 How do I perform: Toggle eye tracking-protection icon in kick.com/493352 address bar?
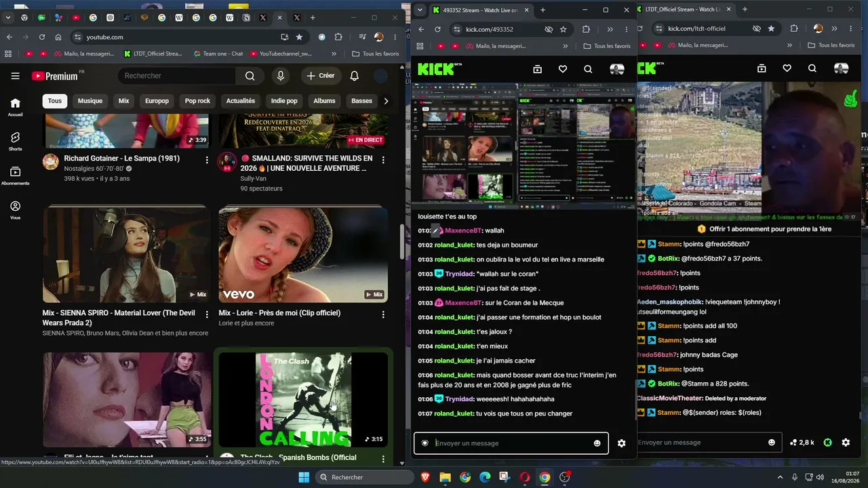[549, 29]
